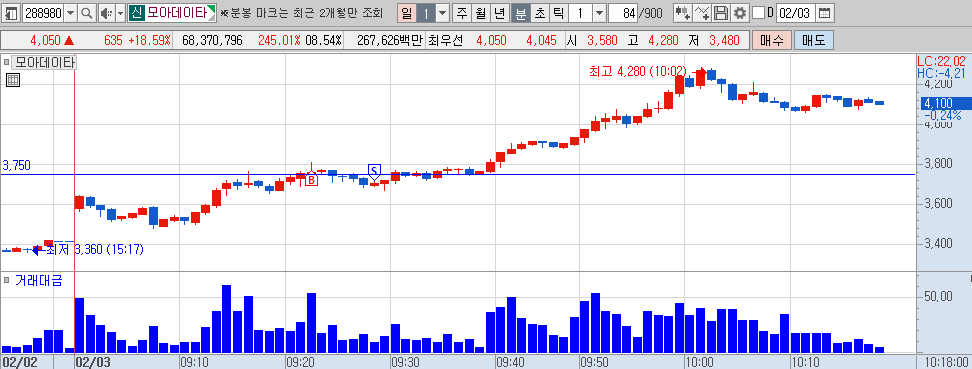Click the 매도 sell button
Image resolution: width=972 pixels, height=369 pixels.
pyautogui.click(x=813, y=41)
